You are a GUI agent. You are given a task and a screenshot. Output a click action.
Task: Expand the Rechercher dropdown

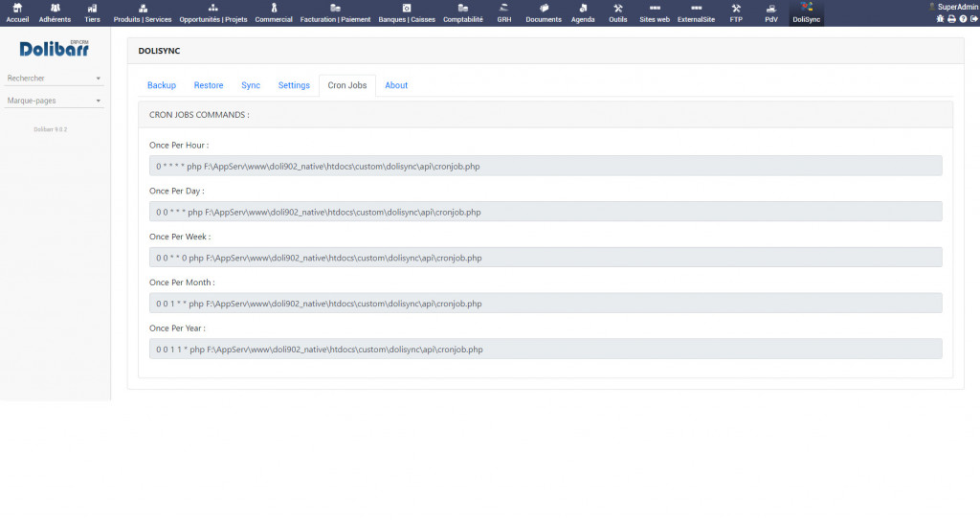(x=54, y=79)
